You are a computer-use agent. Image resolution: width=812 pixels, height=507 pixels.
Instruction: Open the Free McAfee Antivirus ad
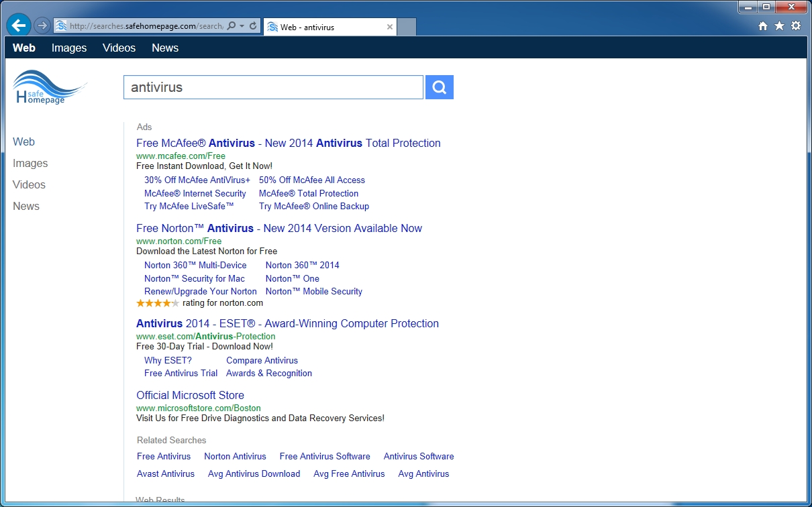click(x=288, y=143)
